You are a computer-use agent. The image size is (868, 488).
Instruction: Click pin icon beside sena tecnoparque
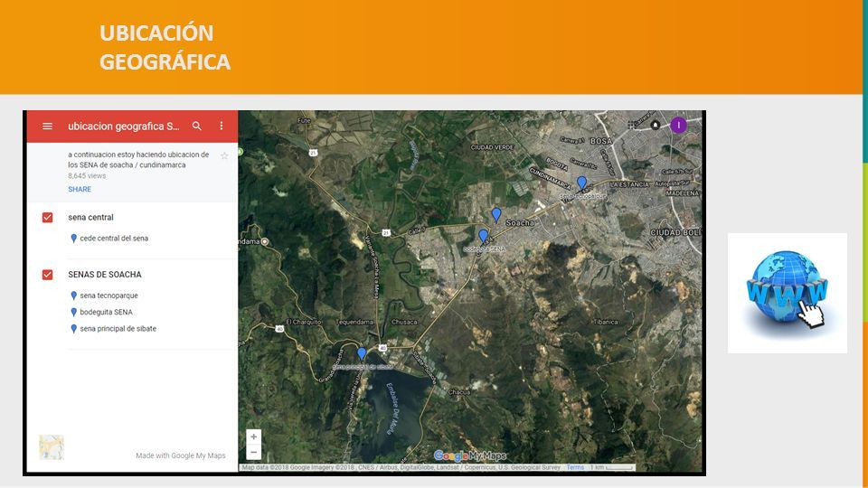pyautogui.click(x=73, y=296)
